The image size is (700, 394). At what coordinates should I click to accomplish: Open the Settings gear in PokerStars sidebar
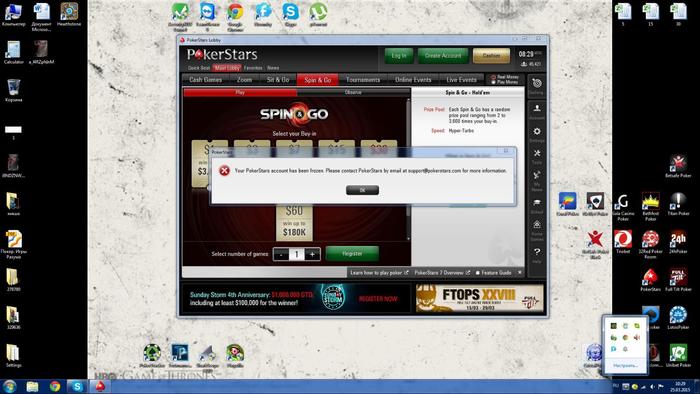(537, 134)
